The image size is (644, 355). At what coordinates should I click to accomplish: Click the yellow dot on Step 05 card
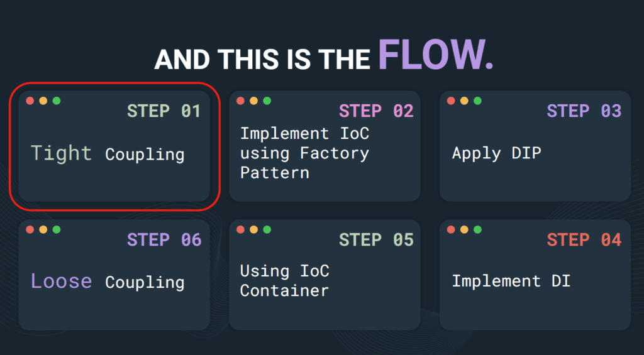pyautogui.click(x=254, y=230)
